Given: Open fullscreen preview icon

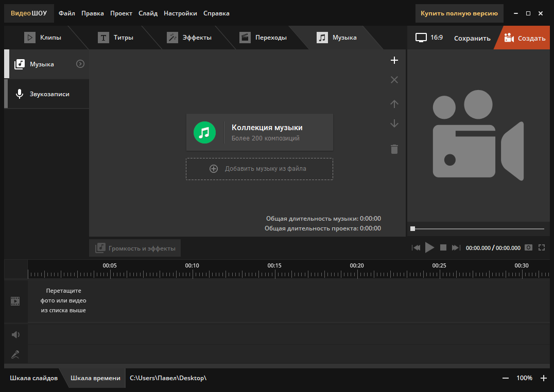Looking at the screenshot, I should click(x=542, y=247).
